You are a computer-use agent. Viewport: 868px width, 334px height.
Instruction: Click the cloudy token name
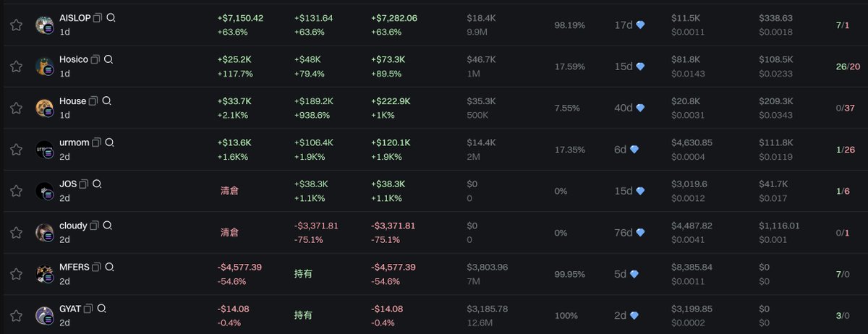(73, 226)
